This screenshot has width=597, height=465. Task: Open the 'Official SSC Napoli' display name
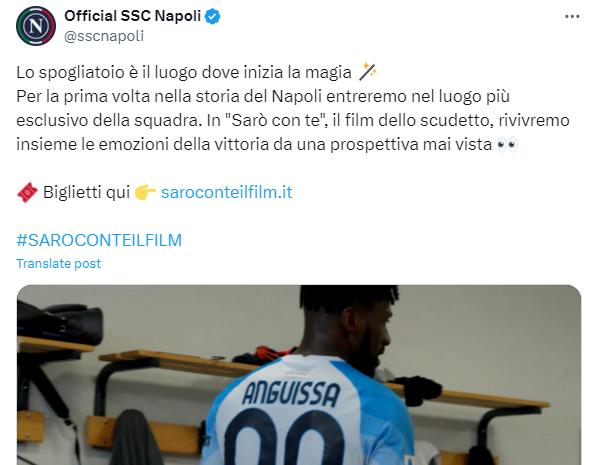pos(132,16)
